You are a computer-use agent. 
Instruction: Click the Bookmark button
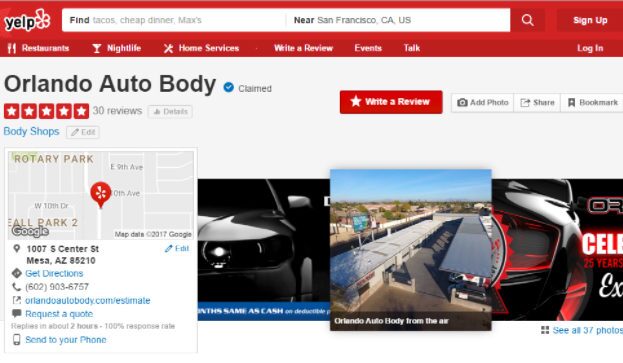pos(592,102)
